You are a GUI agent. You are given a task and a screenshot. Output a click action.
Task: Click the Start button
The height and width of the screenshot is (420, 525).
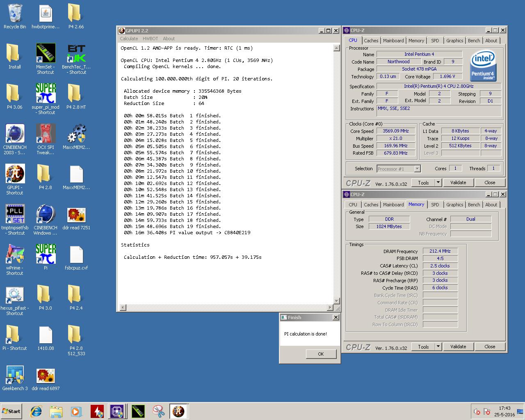coord(11,411)
